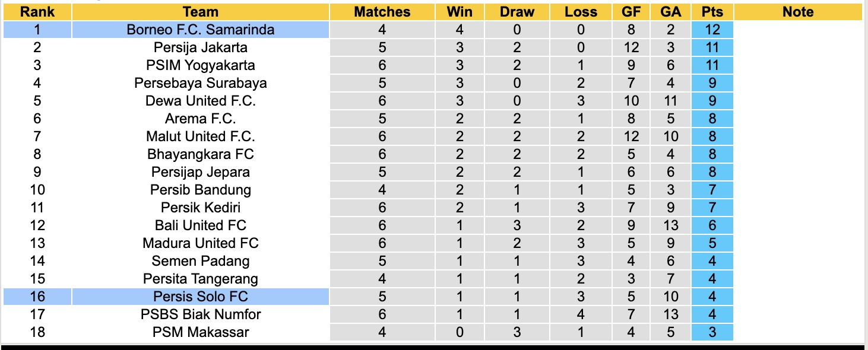The height and width of the screenshot is (350, 868).
Task: Click Borneo F.C. Samarinda's 12 points cell
Action: 712,30
